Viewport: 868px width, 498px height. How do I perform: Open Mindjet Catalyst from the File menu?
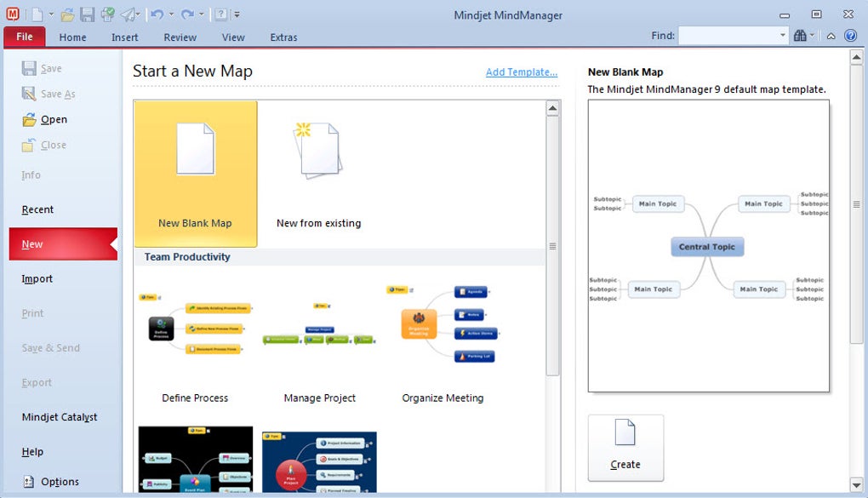[60, 417]
